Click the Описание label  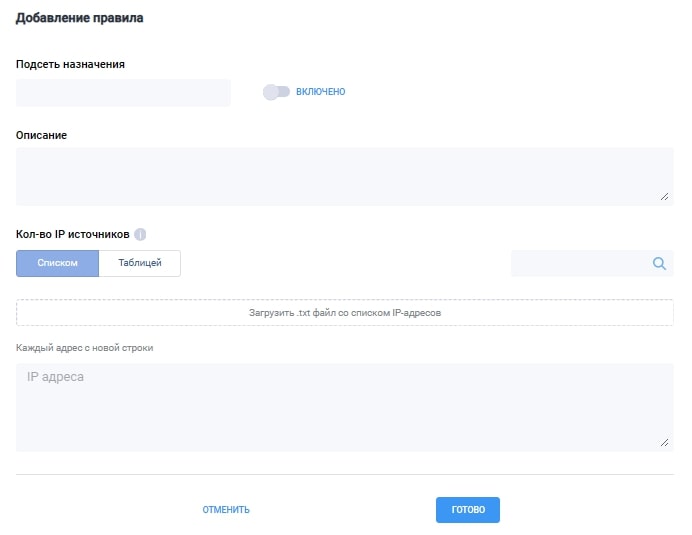point(41,135)
